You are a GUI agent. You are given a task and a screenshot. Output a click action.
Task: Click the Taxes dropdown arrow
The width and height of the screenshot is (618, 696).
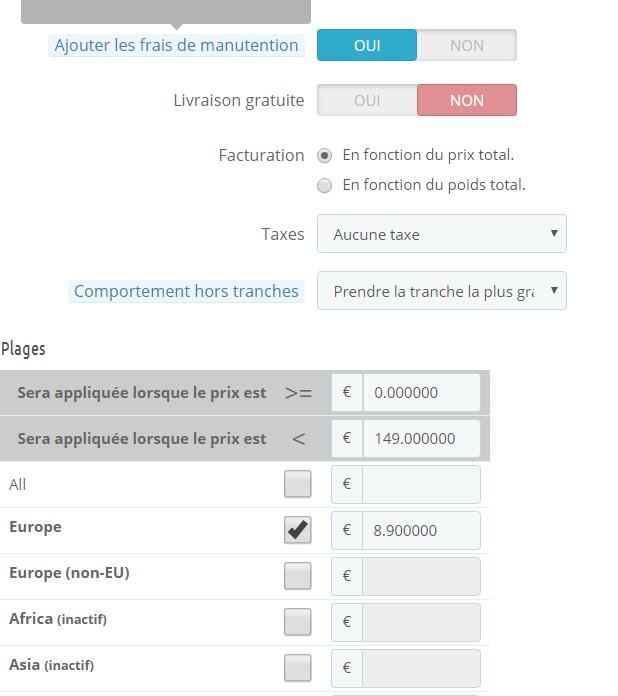(x=554, y=233)
